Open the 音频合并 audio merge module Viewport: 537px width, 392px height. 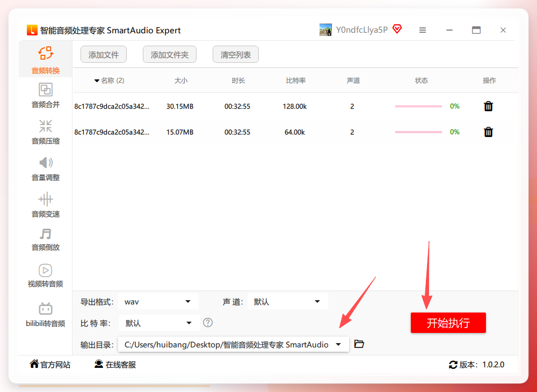46,96
